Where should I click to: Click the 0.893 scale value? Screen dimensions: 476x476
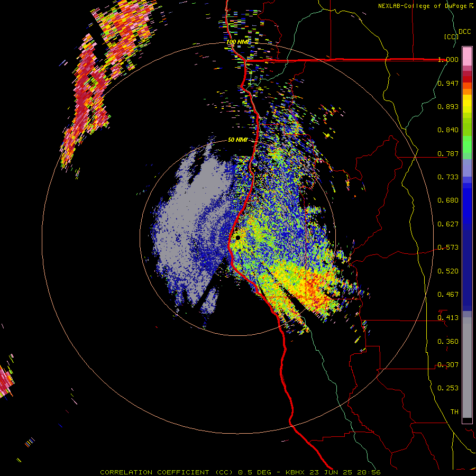448,106
